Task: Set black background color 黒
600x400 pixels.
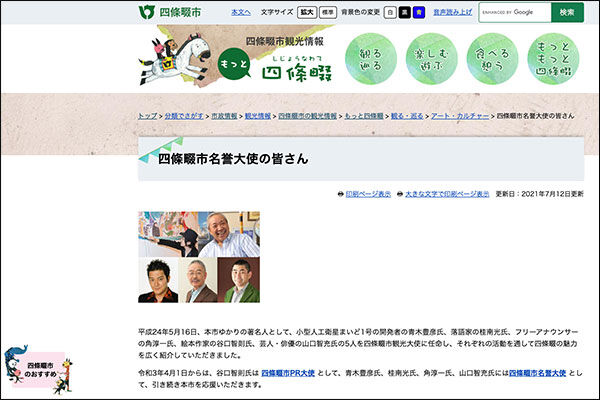Action: pos(404,12)
